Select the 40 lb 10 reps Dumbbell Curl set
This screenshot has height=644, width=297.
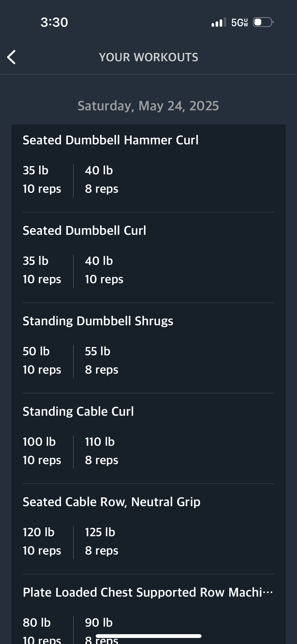coord(104,270)
